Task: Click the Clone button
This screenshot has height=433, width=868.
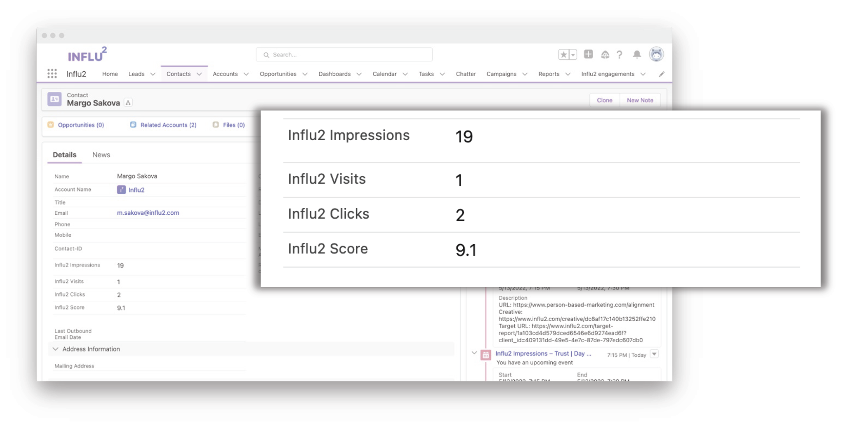Action: click(604, 100)
